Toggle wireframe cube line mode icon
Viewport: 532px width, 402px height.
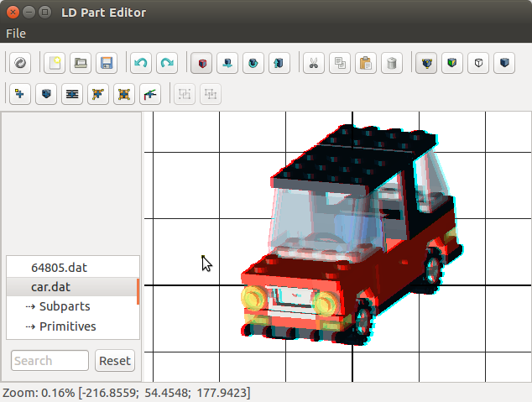click(x=478, y=63)
